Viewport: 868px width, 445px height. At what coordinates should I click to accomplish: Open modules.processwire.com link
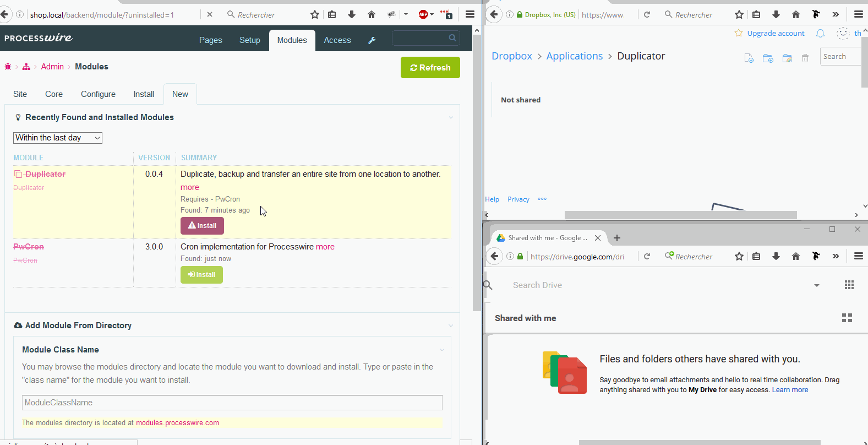(178, 423)
